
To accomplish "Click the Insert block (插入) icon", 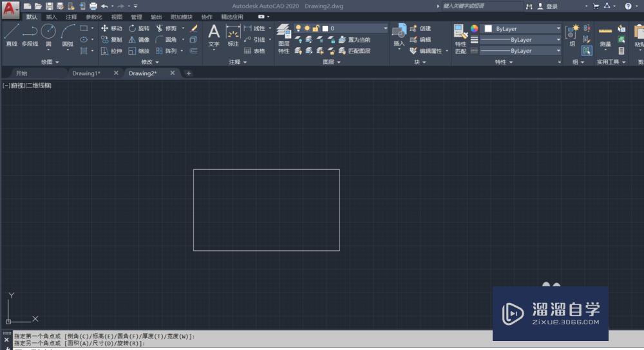I will click(399, 35).
